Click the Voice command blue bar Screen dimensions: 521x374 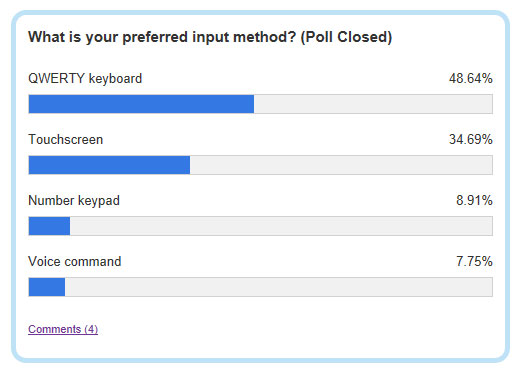[x=47, y=287]
